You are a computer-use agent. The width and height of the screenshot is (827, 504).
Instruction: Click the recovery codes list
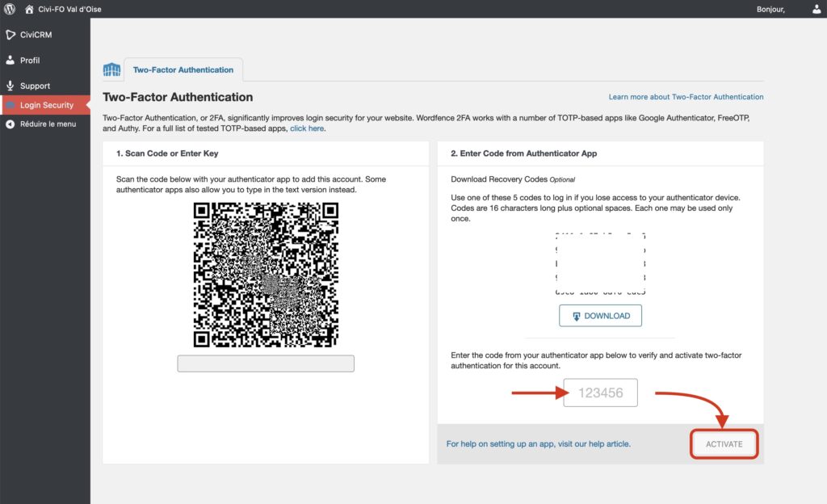(600, 264)
